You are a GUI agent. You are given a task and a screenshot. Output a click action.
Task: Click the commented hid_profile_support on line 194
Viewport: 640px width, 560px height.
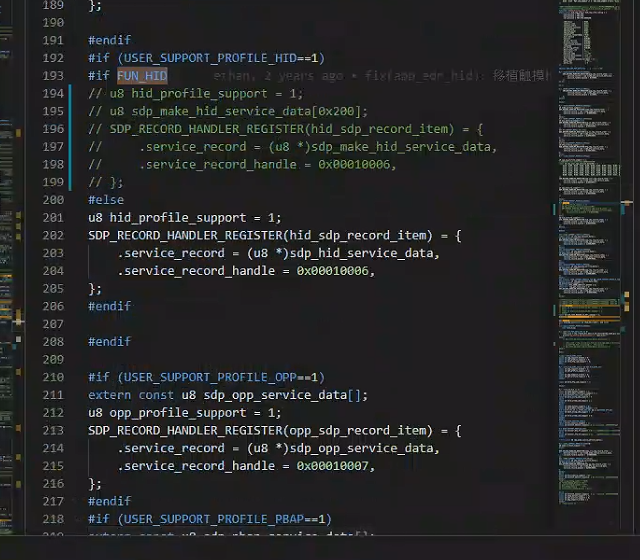point(200,94)
